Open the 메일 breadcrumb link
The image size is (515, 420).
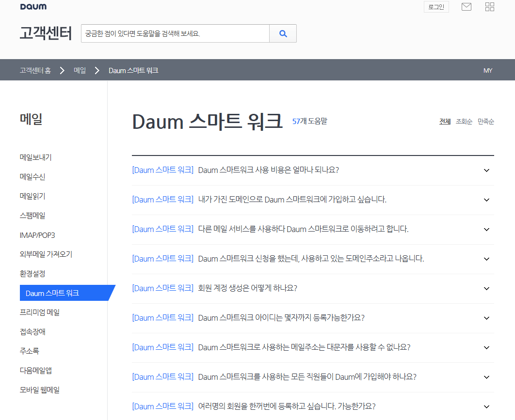coord(80,70)
